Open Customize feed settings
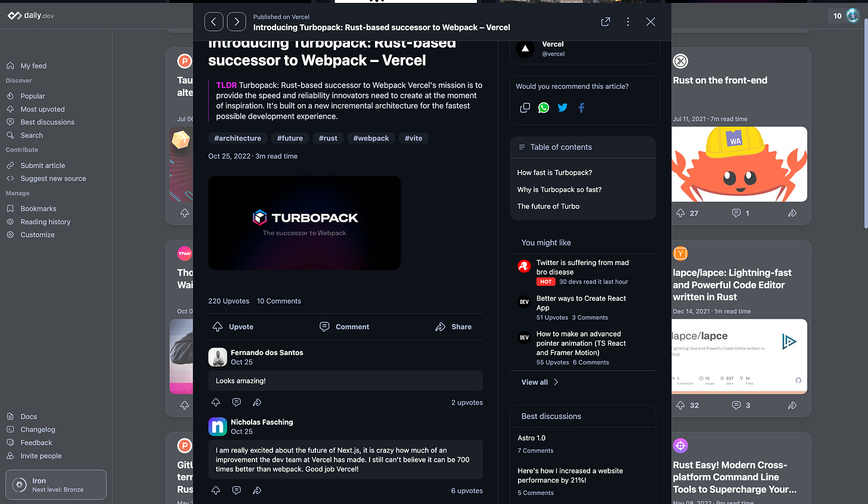Screen dimensions: 868x504 coord(38,235)
